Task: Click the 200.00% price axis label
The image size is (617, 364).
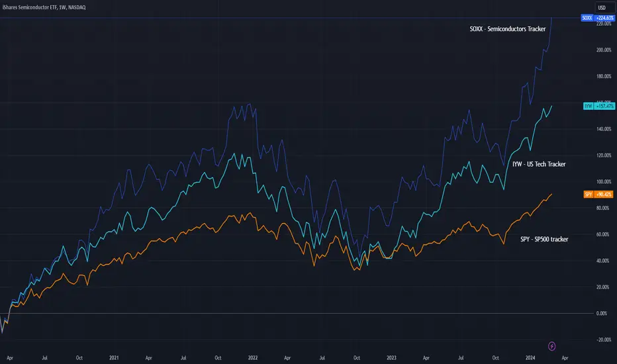Action: (604, 50)
